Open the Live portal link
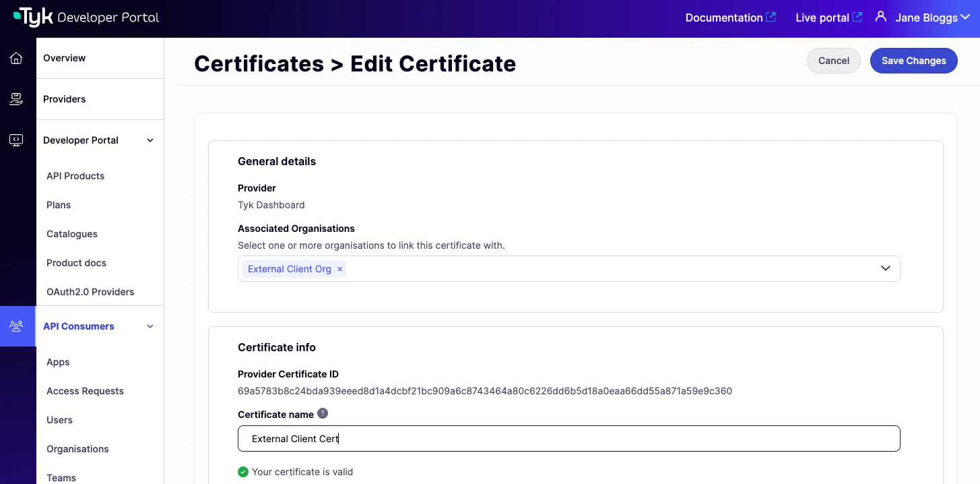980x484 pixels. (x=823, y=17)
